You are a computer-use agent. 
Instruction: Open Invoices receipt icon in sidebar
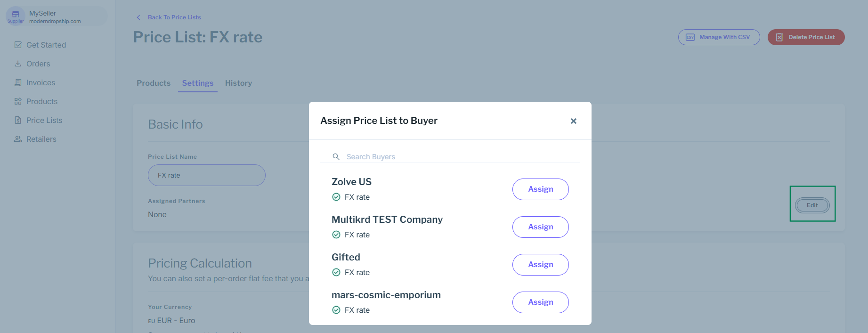18,82
